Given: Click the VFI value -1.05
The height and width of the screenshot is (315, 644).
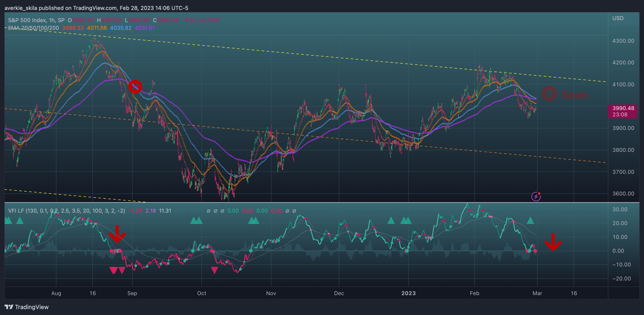Looking at the screenshot, I should (x=135, y=211).
